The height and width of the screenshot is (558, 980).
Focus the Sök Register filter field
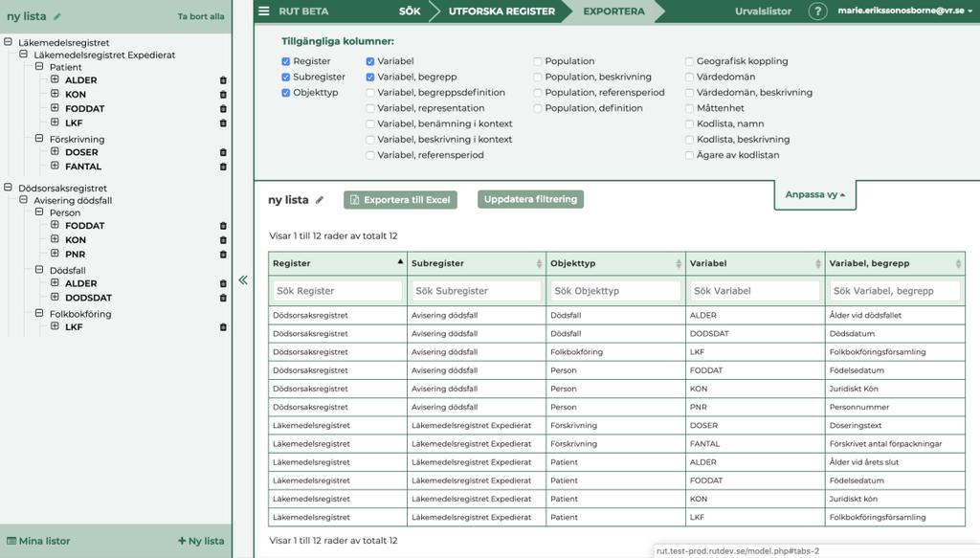[x=338, y=291]
